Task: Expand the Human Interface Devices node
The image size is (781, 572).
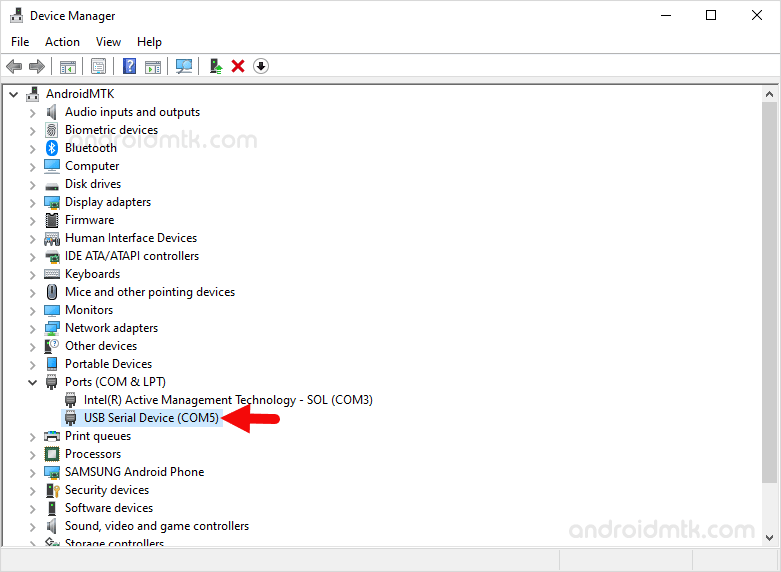Action: click(x=32, y=239)
